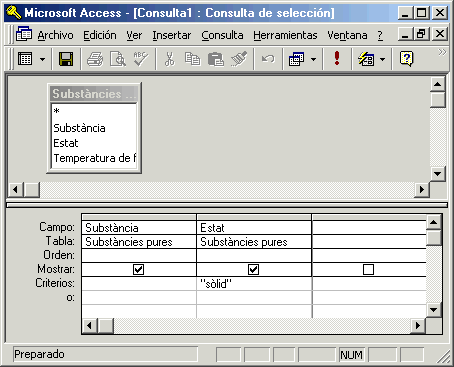This screenshot has width=454, height=367.
Task: Show more toolbar buttons chevron
Action: [442, 52]
